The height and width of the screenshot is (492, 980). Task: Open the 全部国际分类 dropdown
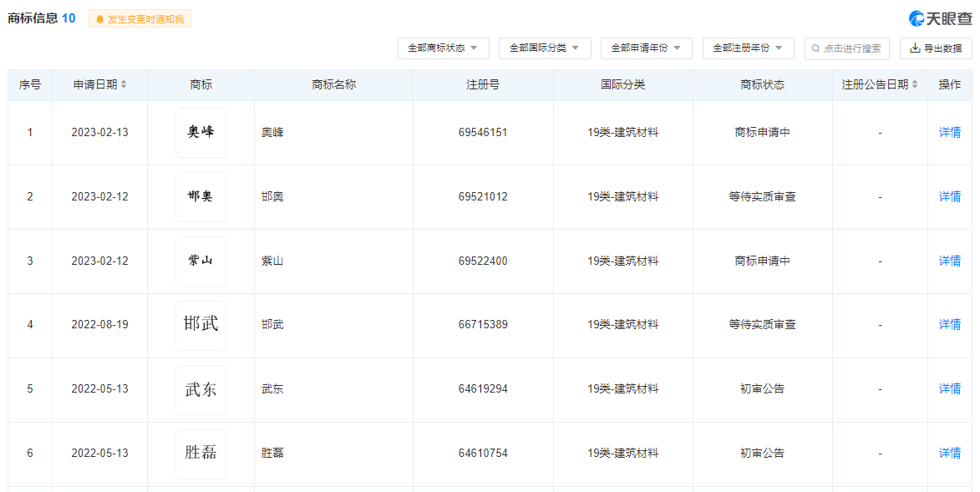(544, 48)
